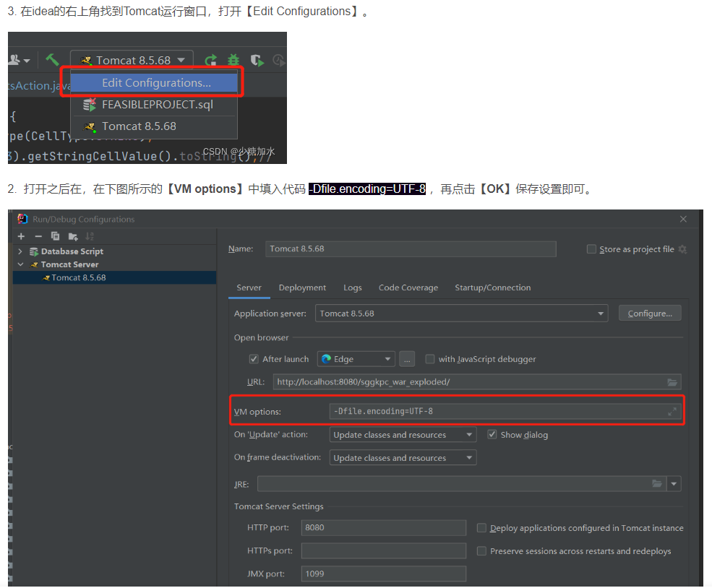Open the Application server dropdown
This screenshot has height=588, width=712.
462,314
